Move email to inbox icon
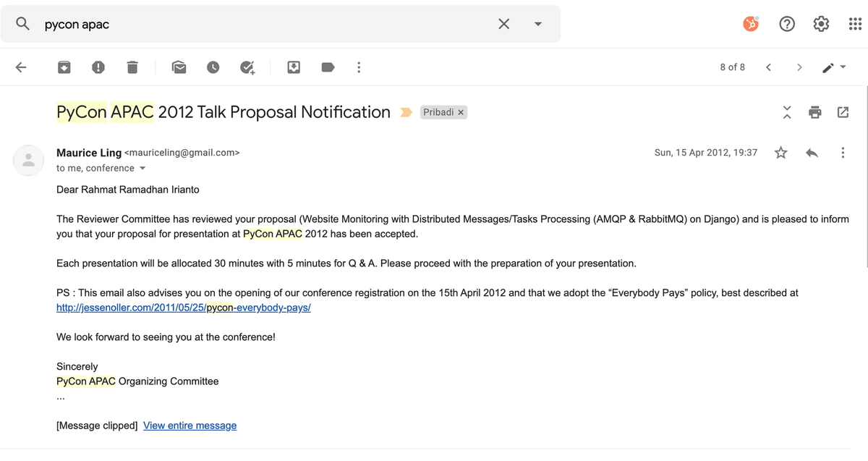 point(294,67)
